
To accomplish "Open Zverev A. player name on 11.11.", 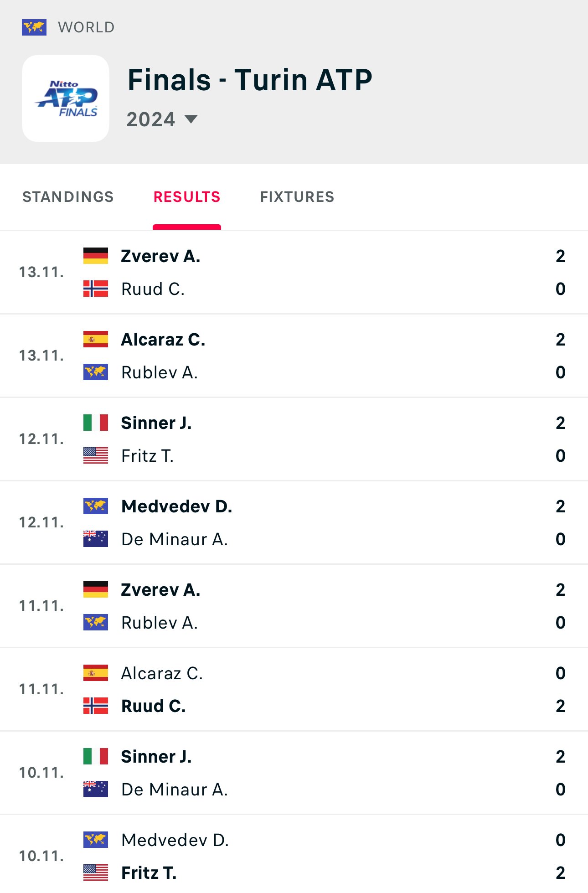I will [160, 590].
